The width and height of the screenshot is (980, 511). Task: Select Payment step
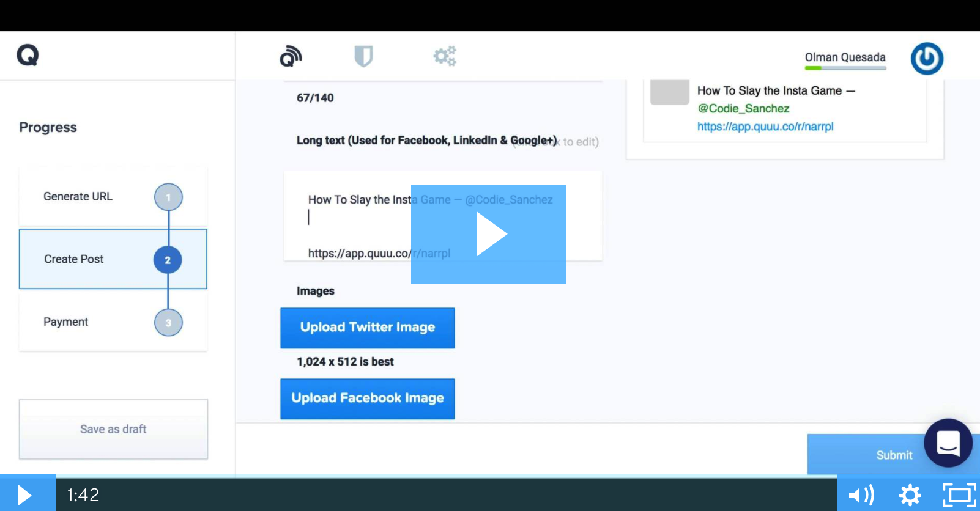(113, 322)
